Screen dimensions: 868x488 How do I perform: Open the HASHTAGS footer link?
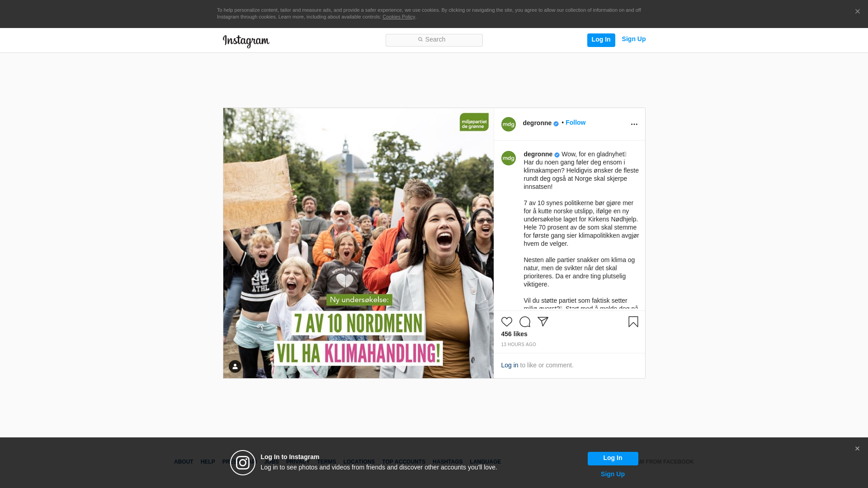click(x=447, y=462)
